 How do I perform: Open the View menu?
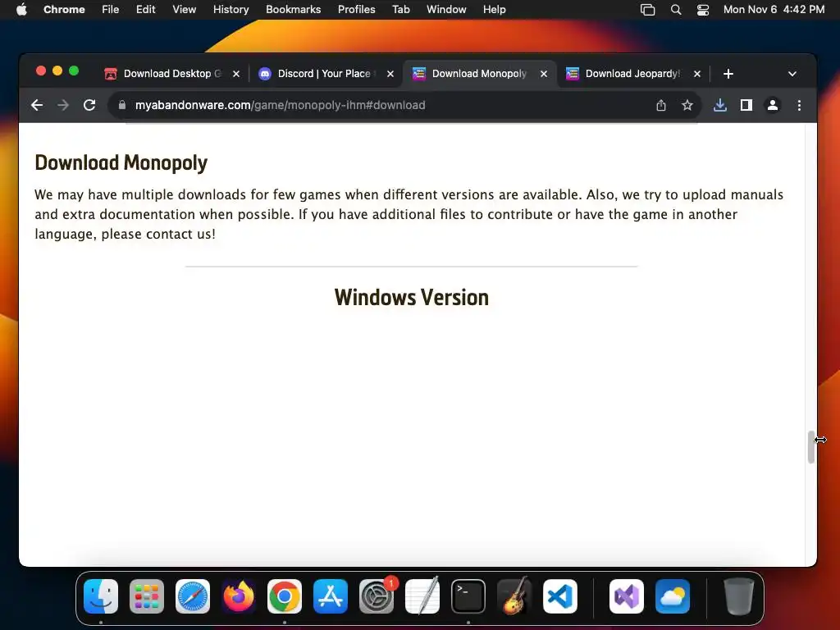tap(184, 10)
